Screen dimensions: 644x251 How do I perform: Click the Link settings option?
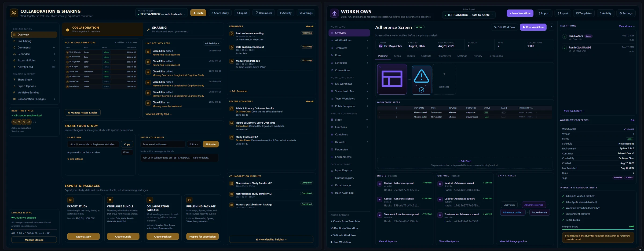point(75,159)
